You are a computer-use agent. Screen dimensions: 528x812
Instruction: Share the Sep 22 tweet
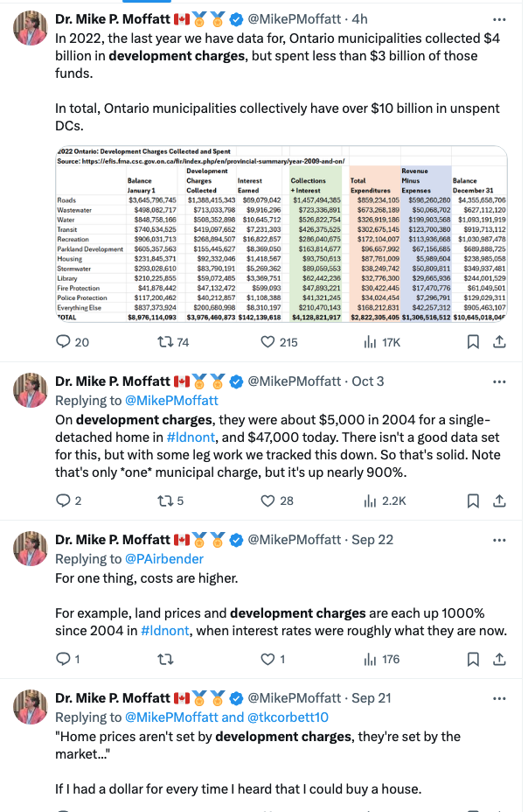pos(499,659)
